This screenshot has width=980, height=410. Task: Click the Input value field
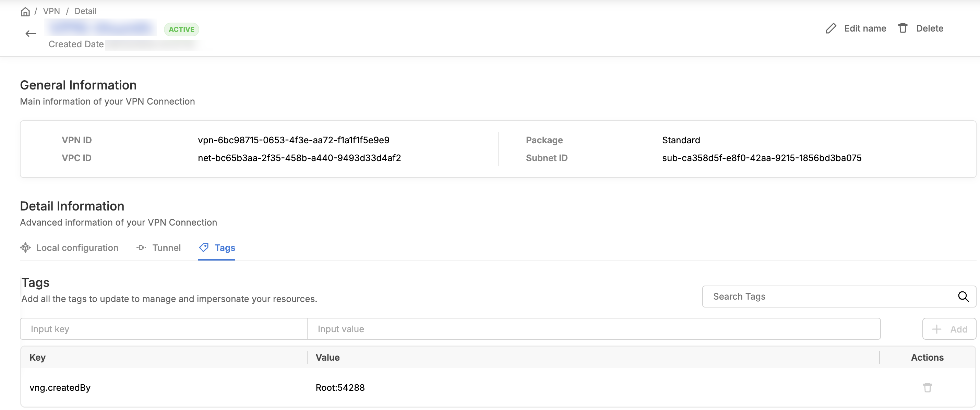coord(594,329)
